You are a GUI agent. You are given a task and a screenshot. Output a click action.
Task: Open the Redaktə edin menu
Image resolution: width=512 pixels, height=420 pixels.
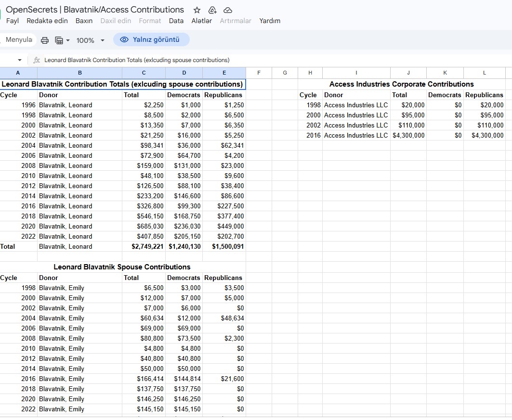click(x=47, y=21)
